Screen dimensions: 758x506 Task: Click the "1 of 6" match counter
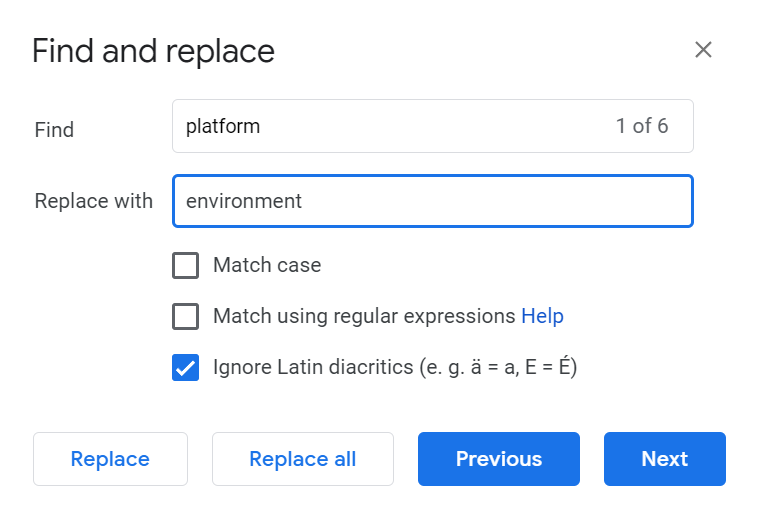(x=642, y=126)
